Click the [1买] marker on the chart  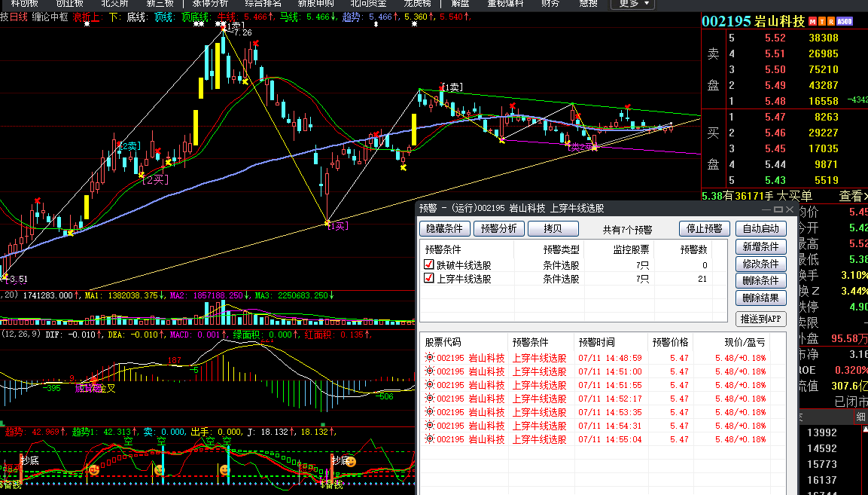pyautogui.click(x=338, y=225)
